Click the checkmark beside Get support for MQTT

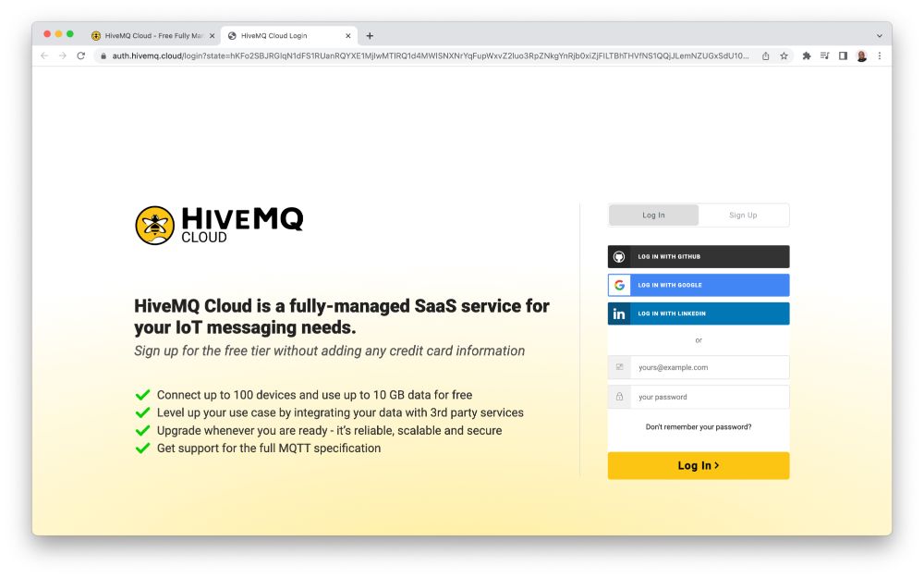[142, 448]
